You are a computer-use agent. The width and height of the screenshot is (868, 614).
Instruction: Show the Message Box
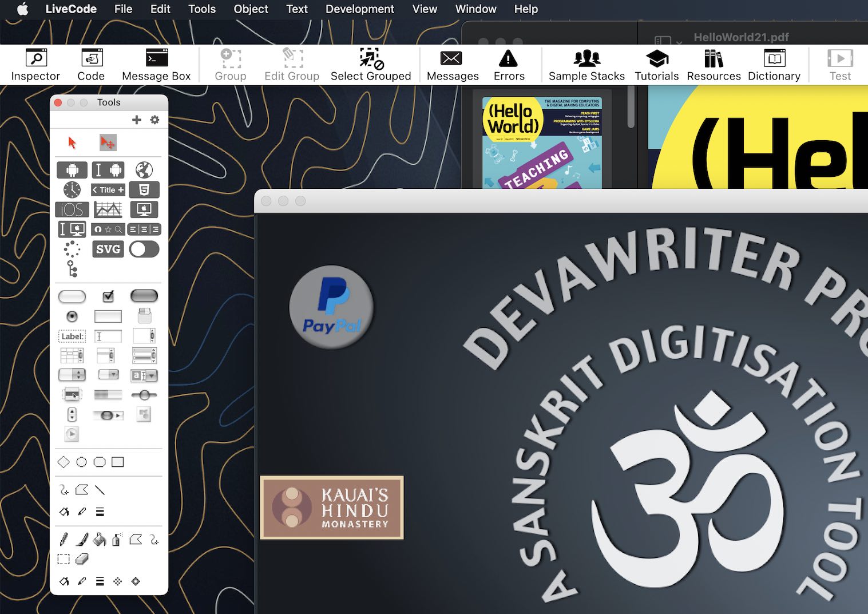(156, 65)
